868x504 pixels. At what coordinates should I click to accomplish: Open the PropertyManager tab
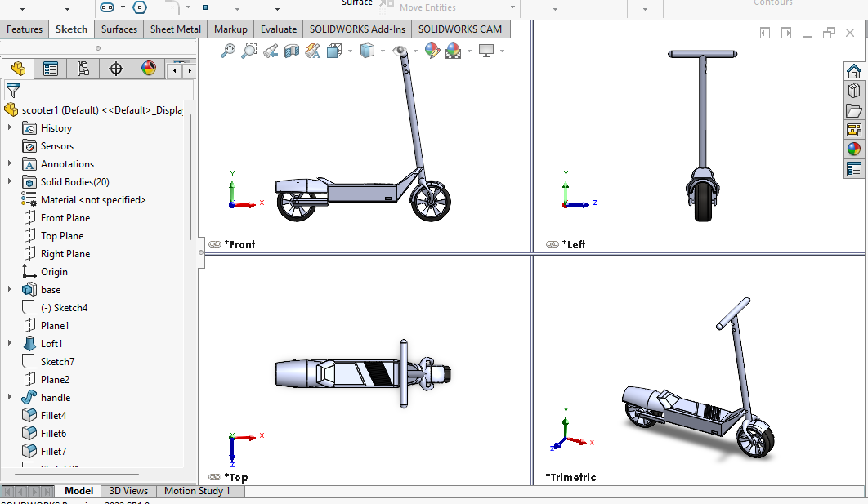(51, 69)
